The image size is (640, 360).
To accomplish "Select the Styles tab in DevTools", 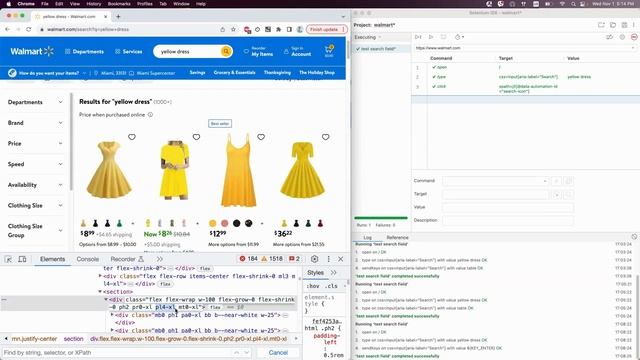I will click(316, 273).
